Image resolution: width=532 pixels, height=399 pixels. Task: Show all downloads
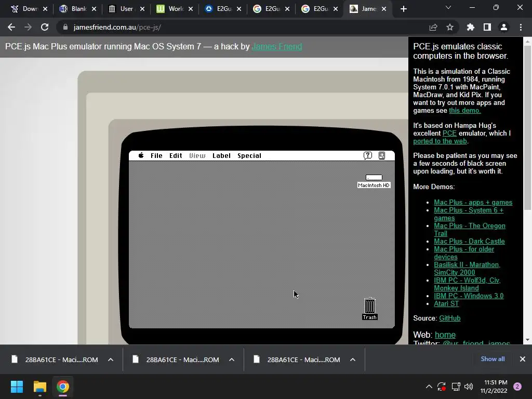click(493, 359)
